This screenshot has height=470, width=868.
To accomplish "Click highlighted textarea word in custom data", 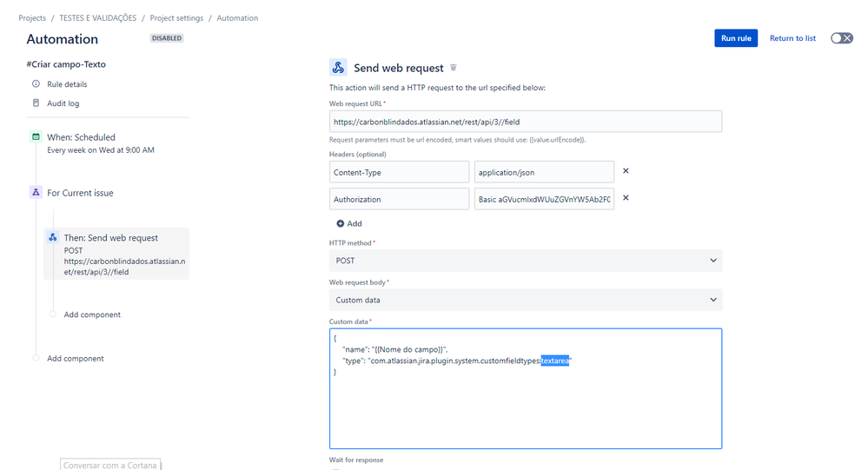I will pos(554,361).
